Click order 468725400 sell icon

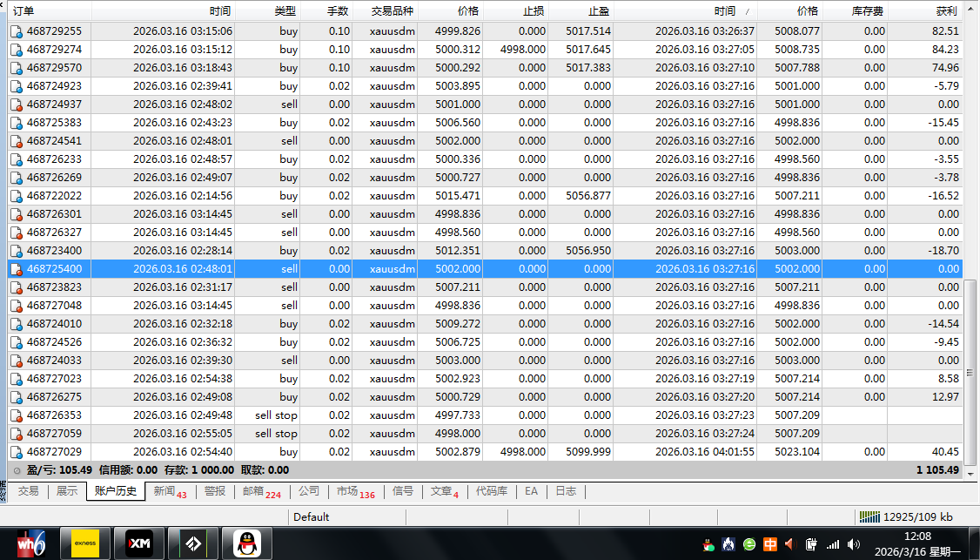17,269
